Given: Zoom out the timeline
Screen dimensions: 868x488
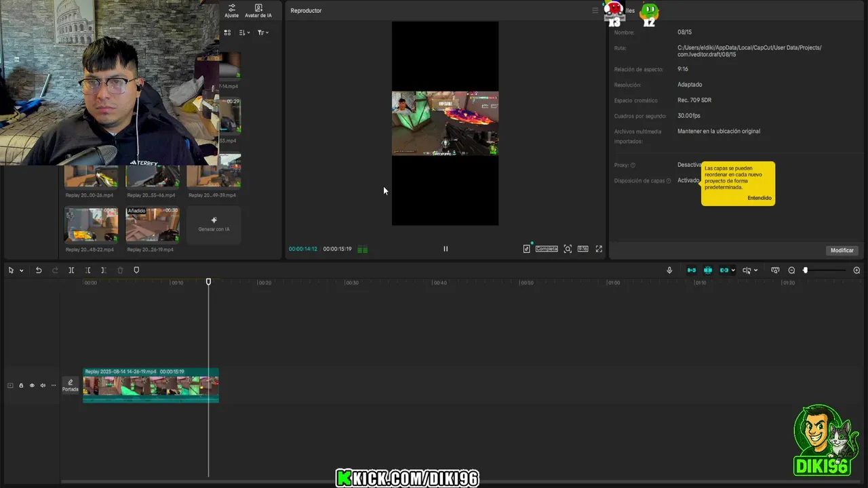Looking at the screenshot, I should tap(791, 270).
